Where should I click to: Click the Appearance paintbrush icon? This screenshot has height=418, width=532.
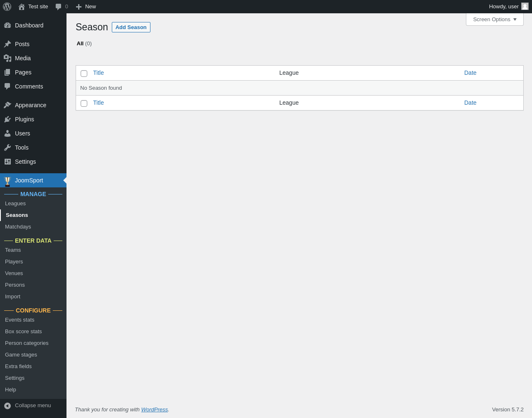[x=7, y=105]
